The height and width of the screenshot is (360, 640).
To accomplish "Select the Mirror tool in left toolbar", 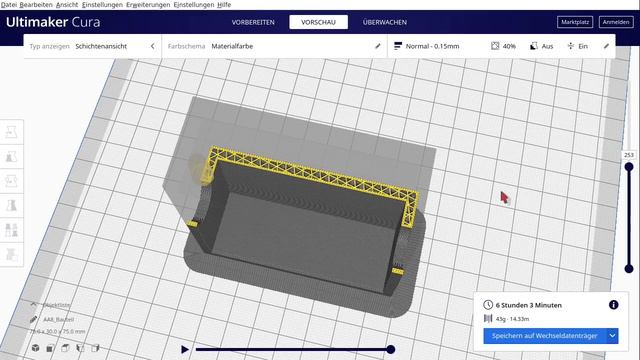I will coord(11,205).
